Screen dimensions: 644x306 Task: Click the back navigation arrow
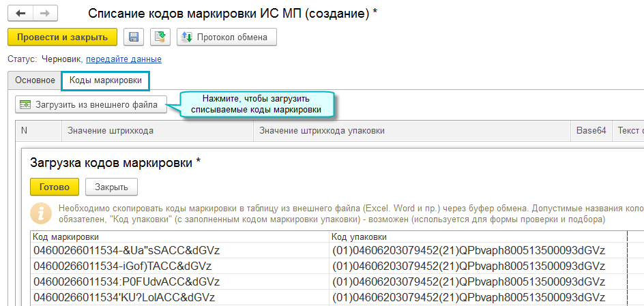point(20,13)
